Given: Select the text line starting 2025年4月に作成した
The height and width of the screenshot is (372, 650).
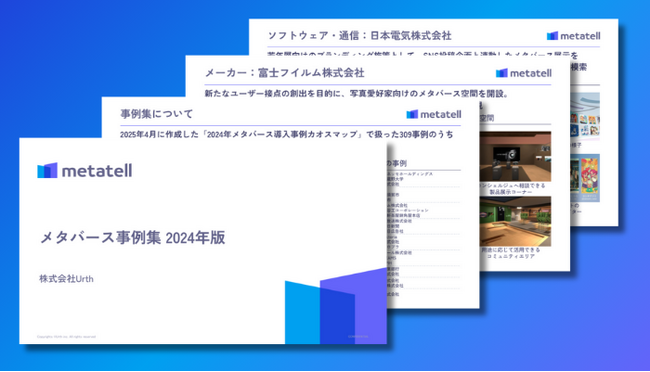Looking at the screenshot, I should [x=286, y=134].
